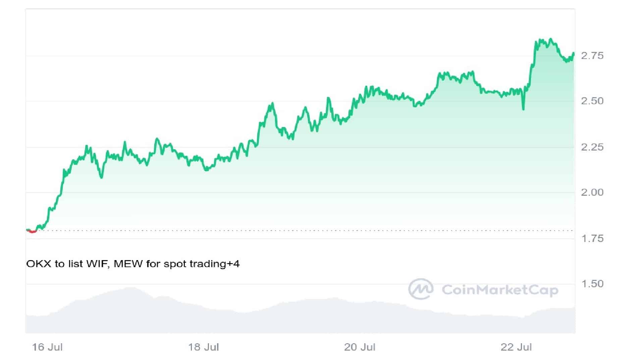Select the 20 Jul date label

point(360,347)
